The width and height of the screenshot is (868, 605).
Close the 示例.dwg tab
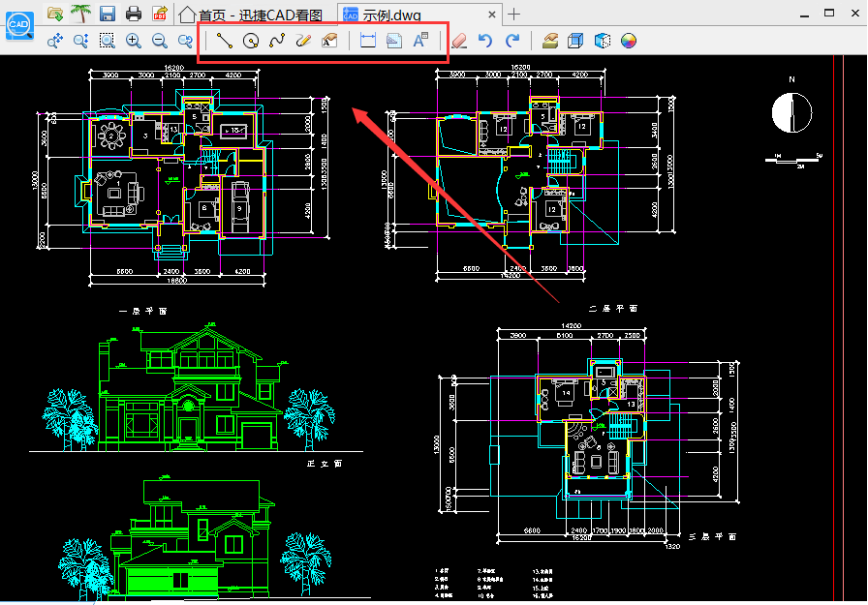[491, 15]
